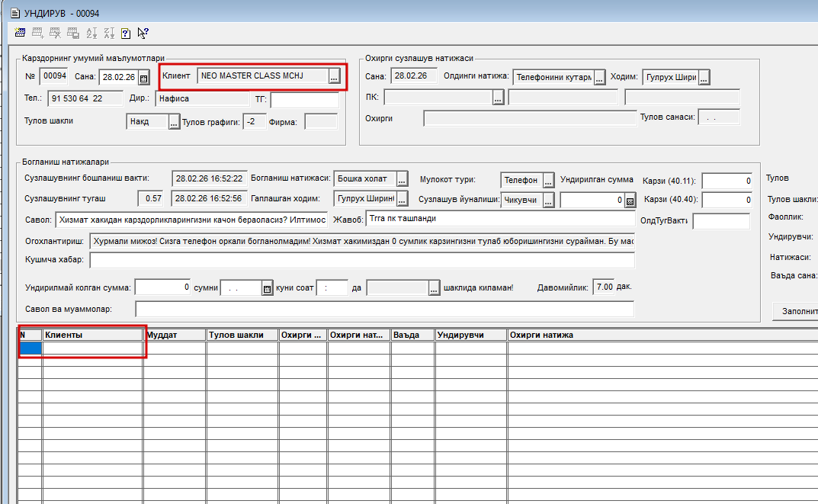Click the delete row toolbar icon
The width and height of the screenshot is (818, 504).
tap(55, 33)
